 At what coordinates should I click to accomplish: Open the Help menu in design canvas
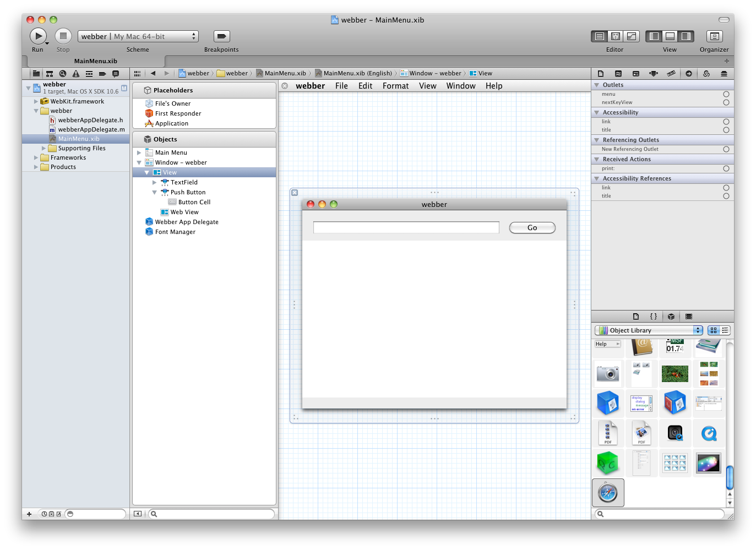point(494,86)
